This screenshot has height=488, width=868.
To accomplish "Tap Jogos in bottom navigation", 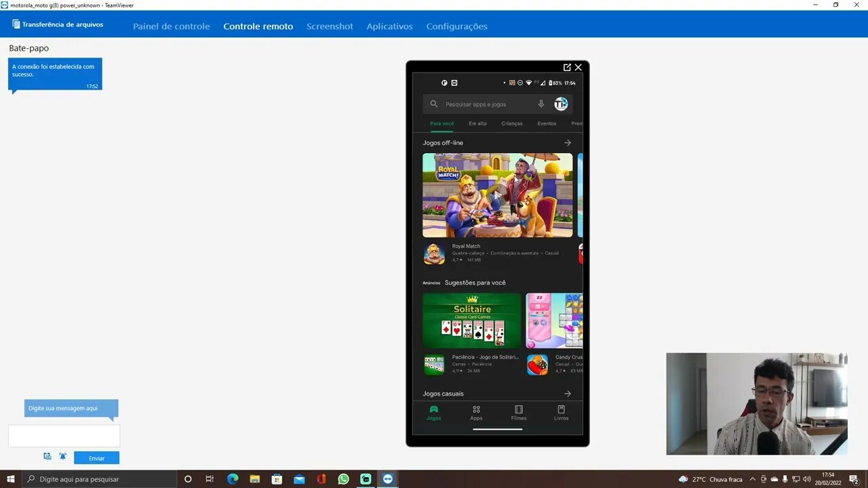I will (434, 413).
